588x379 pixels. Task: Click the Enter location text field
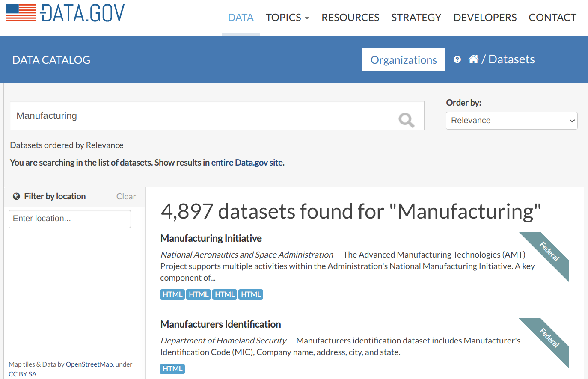point(70,219)
